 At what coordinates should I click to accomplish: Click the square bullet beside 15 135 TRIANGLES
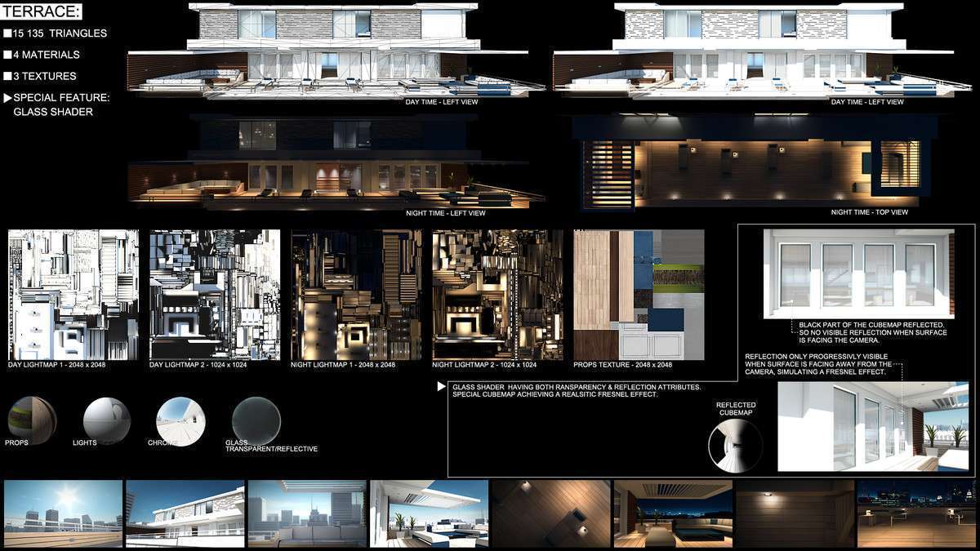click(7, 33)
